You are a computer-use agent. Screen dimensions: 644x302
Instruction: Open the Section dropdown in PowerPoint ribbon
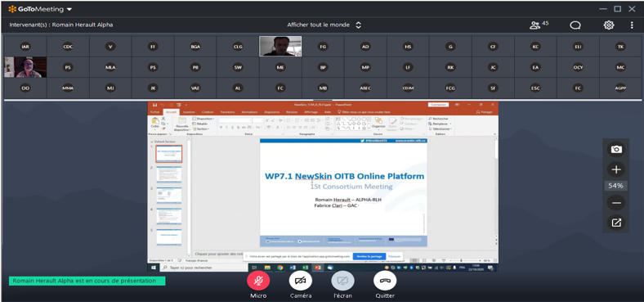[200, 128]
